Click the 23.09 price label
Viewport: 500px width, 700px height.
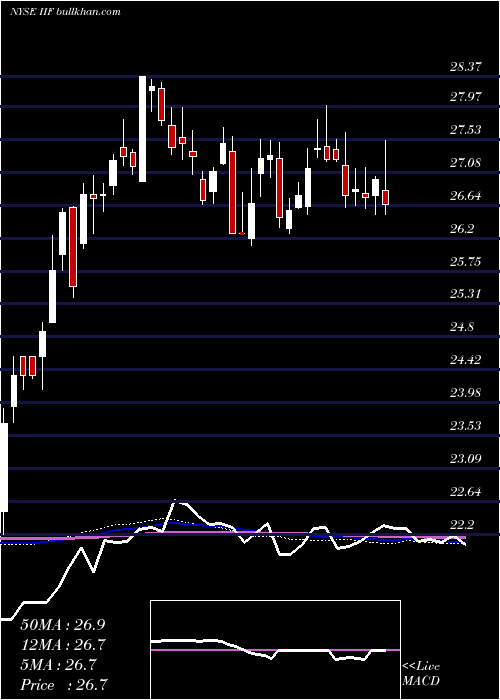pos(466,459)
